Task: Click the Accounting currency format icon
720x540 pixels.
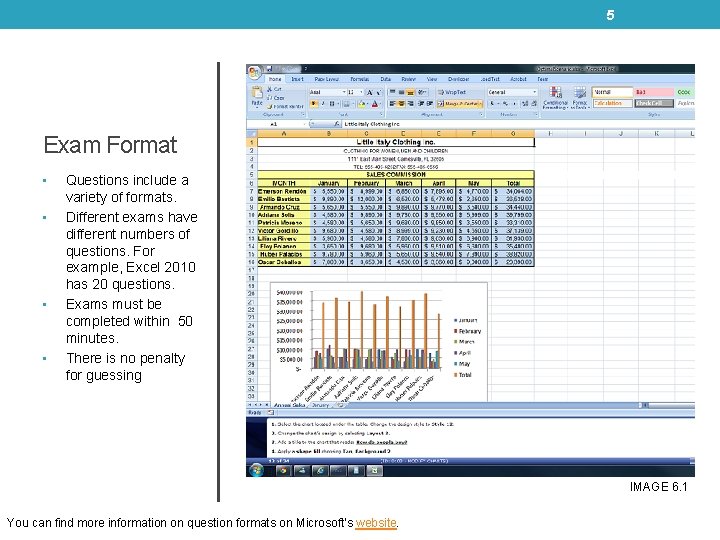Action: pyautogui.click(x=493, y=104)
